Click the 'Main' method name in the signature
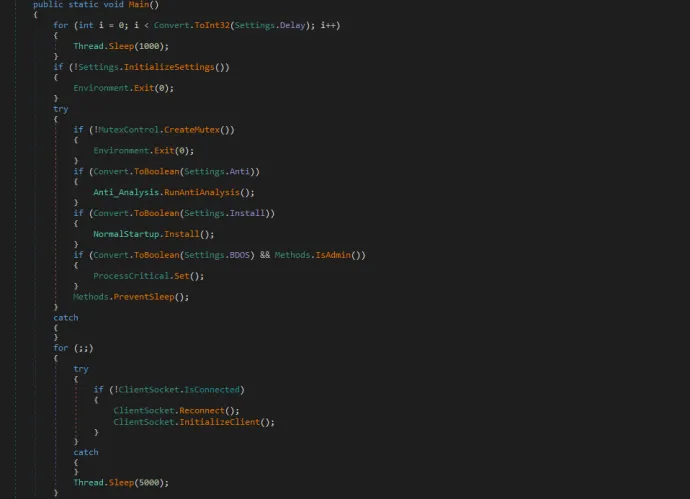Image resolution: width=690 pixels, height=499 pixels. (139, 4)
